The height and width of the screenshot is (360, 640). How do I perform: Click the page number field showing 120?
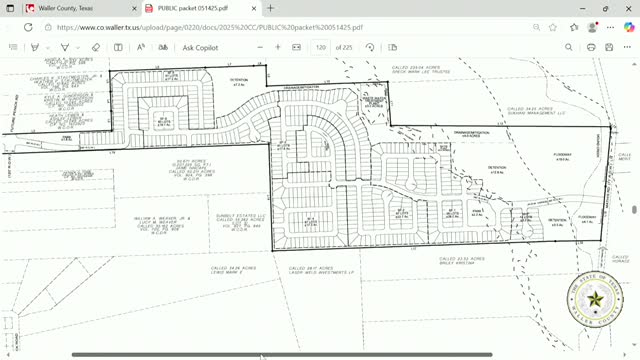[x=321, y=48]
